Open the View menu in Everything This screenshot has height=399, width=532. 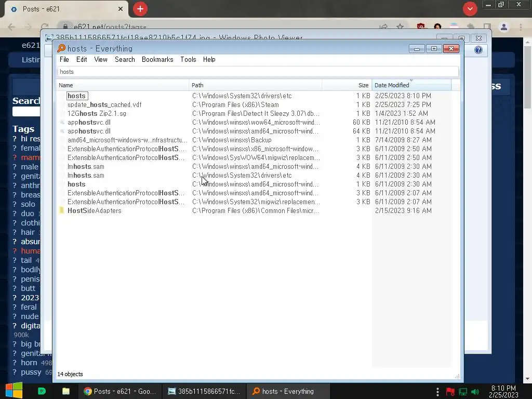[100, 59]
